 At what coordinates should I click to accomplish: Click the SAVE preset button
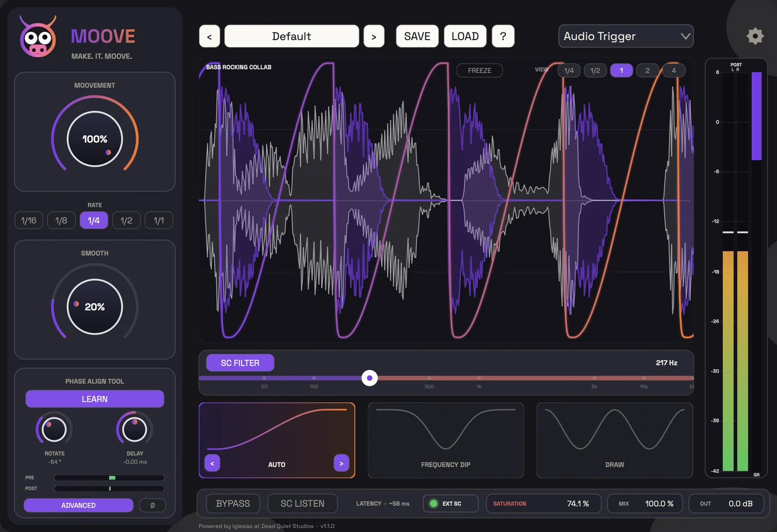point(417,36)
